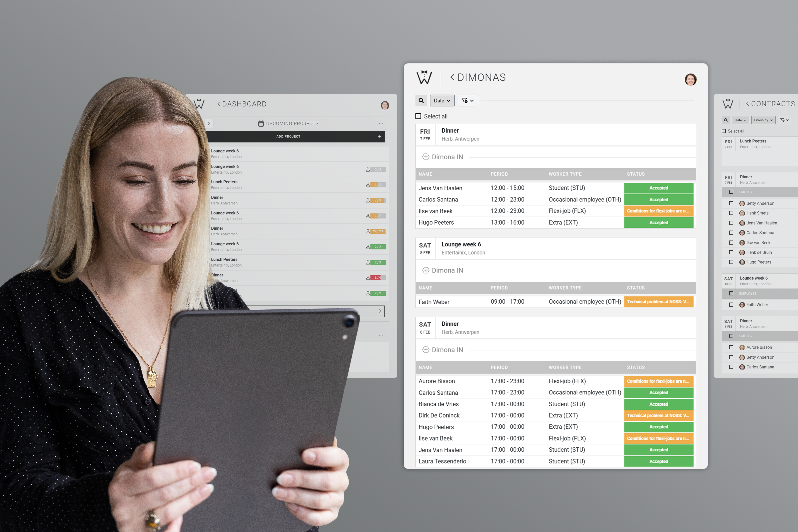Screen dimensions: 798x532
Task: Select Carlos Santana 12:00 - 23:00 row
Action: point(555,199)
